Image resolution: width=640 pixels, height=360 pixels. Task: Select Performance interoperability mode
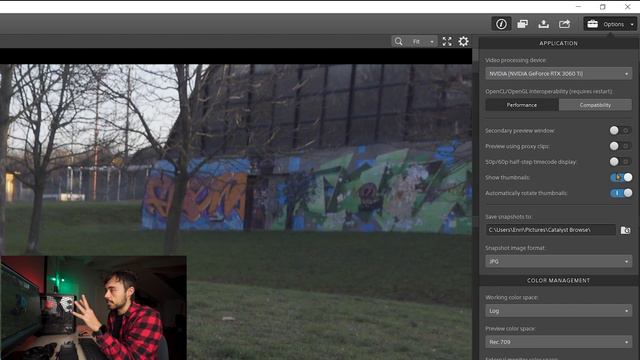point(522,105)
